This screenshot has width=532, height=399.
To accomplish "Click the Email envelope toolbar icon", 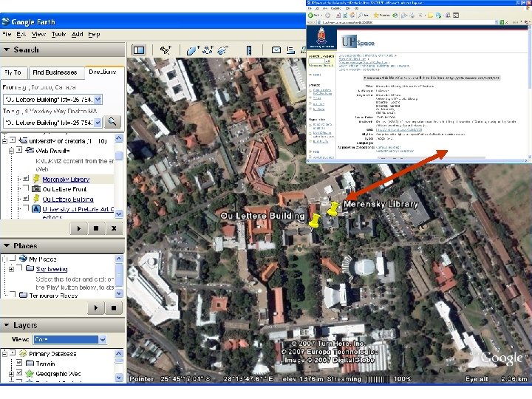I will tap(276, 50).
